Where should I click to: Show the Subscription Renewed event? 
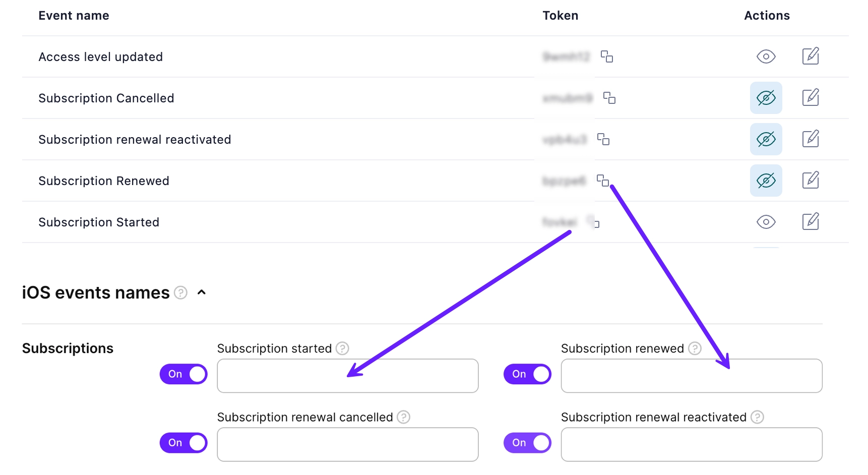tap(766, 181)
